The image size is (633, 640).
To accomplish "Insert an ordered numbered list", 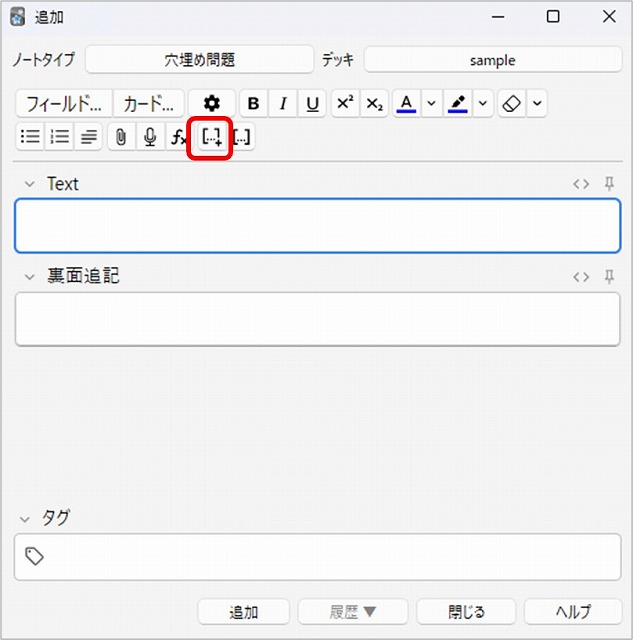I will point(60,136).
